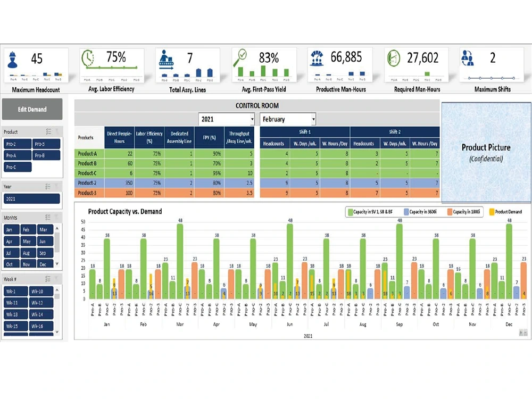Click the Product-2 row label
Screen dimensions: 532x399
87,183
